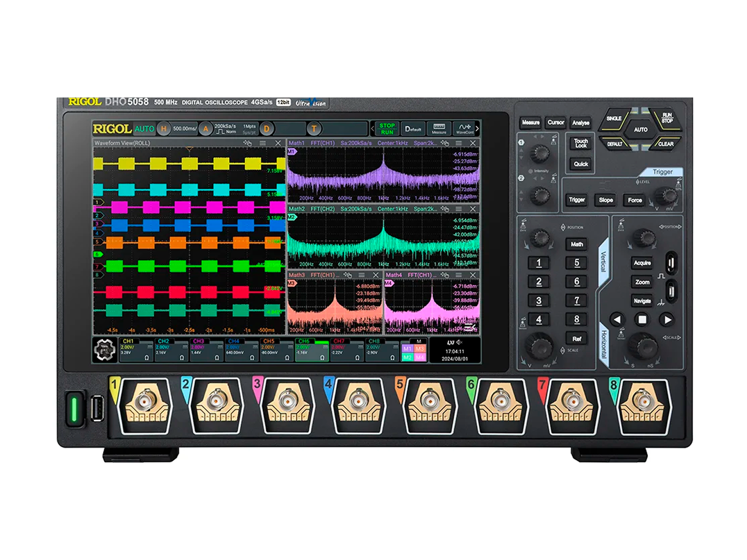Tap the on-screen Measure toolbar icon
The height and width of the screenshot is (560, 747).
(439, 129)
